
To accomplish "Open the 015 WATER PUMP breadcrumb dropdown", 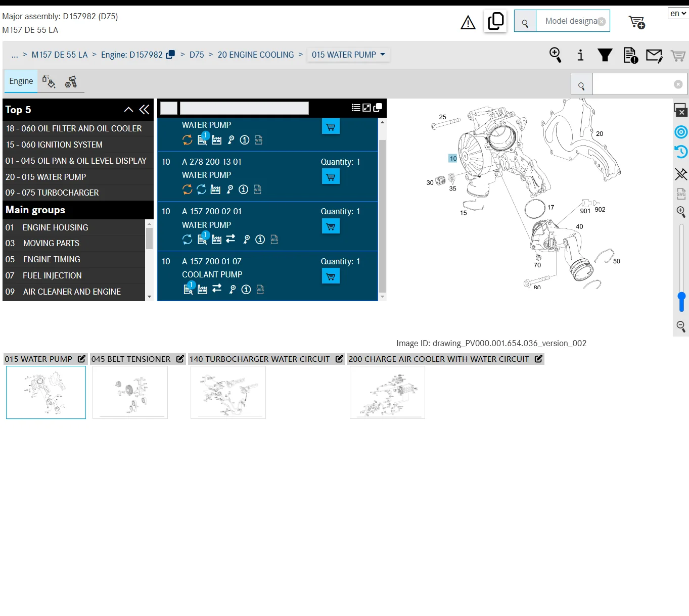I will tap(348, 55).
